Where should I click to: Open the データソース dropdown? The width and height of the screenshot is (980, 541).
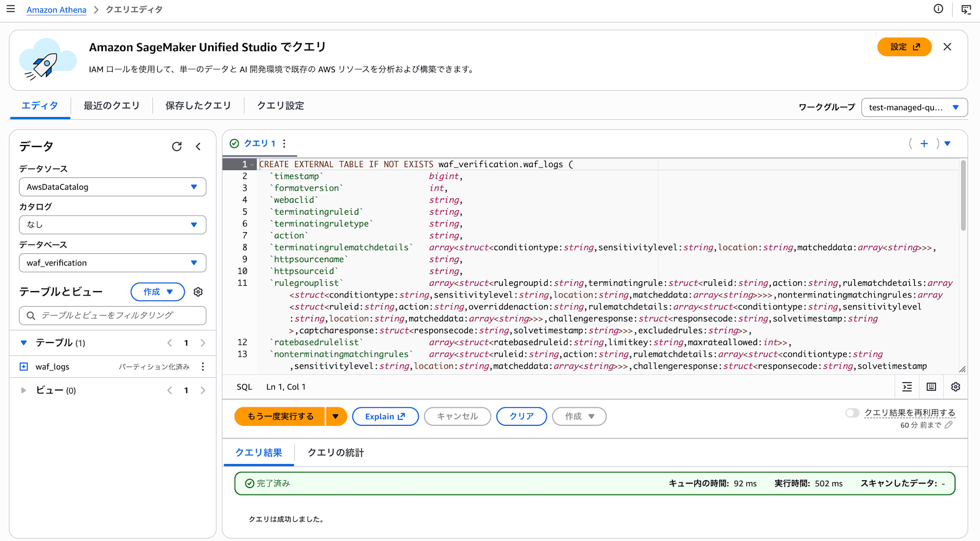pyautogui.click(x=113, y=187)
